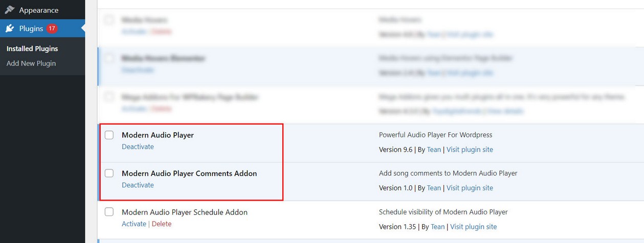Activate Modern Audio Player Schedule Addon
644x243 pixels.
point(134,224)
